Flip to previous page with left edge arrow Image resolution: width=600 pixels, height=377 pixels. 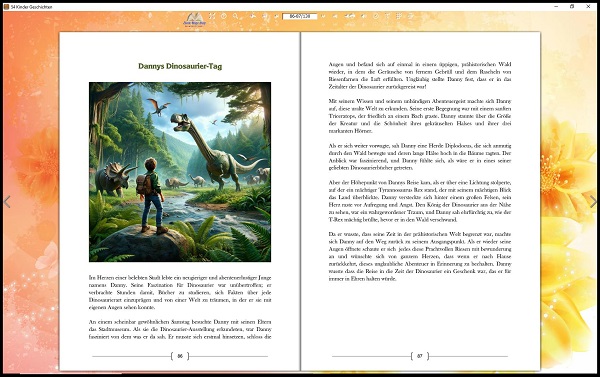click(x=7, y=202)
